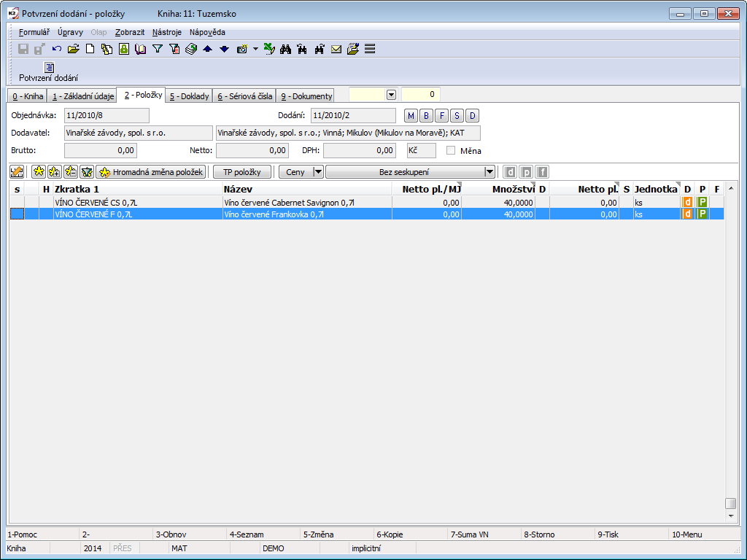The image size is (747, 560).
Task: Click the Potvrzení dodání document icon
Action: tap(49, 68)
